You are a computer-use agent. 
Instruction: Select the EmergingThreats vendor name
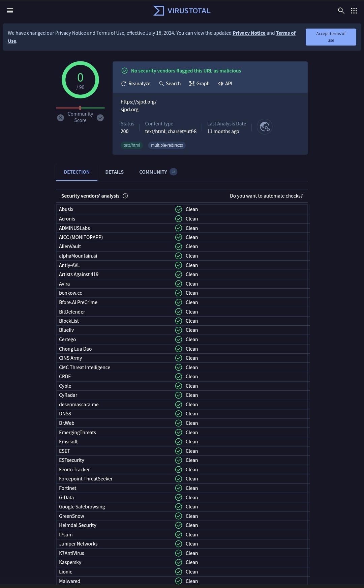click(x=78, y=433)
